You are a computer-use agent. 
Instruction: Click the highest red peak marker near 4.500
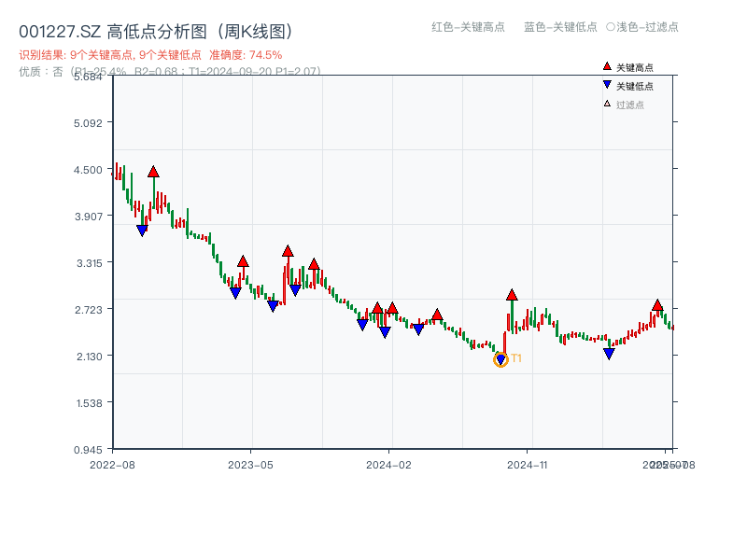[153, 172]
